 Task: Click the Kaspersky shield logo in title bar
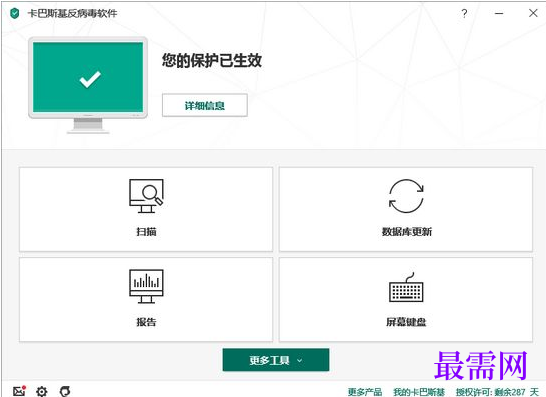point(15,14)
